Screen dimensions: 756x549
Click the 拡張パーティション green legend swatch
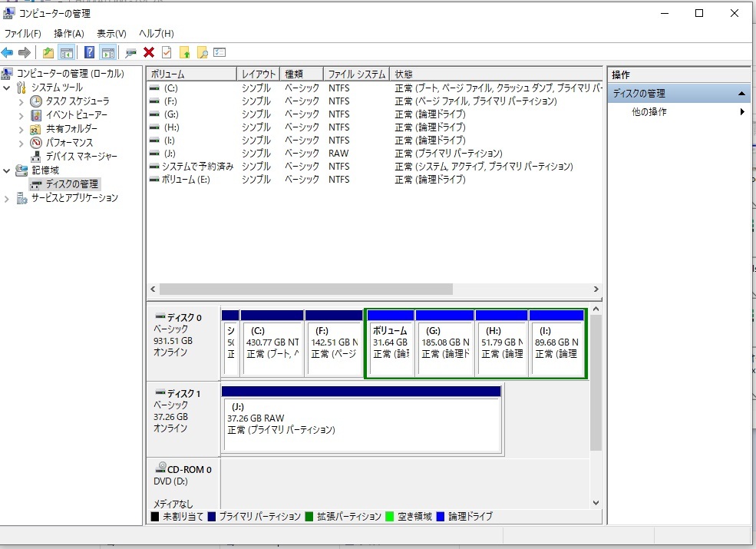[309, 517]
